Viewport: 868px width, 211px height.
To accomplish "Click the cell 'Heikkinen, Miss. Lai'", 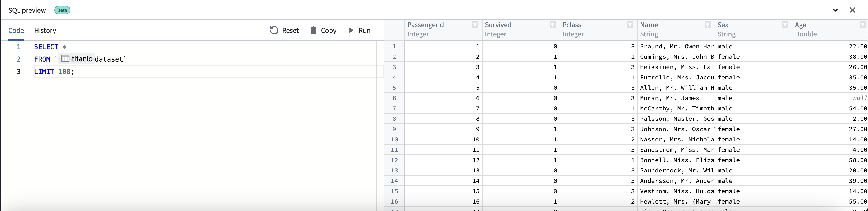I will (676, 67).
